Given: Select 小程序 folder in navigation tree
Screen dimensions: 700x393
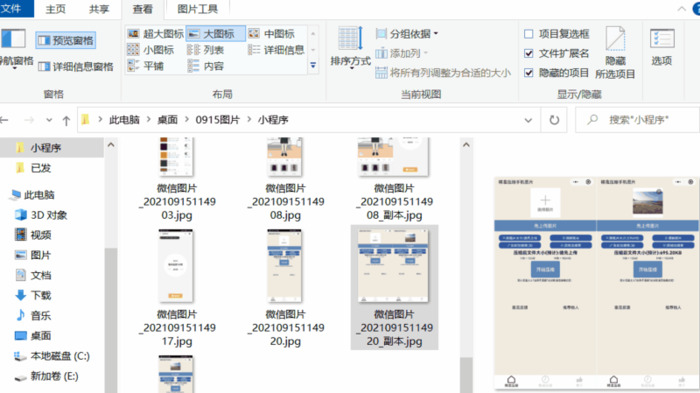Looking at the screenshot, I should pyautogui.click(x=52, y=148).
